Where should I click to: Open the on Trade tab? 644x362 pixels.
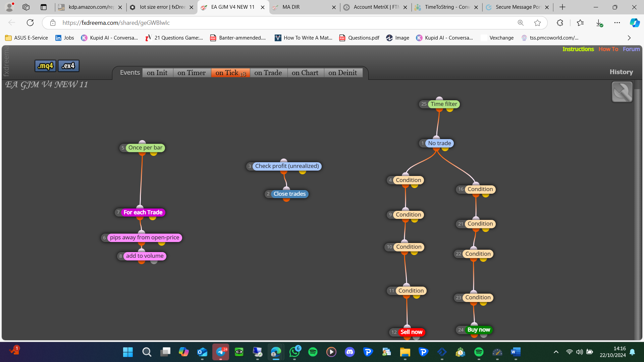pyautogui.click(x=268, y=73)
